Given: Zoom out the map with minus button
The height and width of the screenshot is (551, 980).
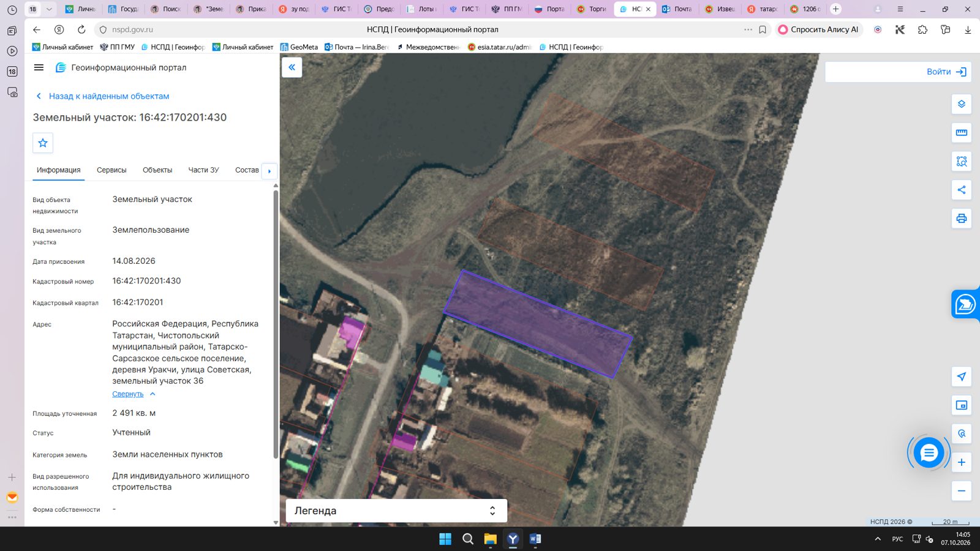Looking at the screenshot, I should (x=962, y=491).
